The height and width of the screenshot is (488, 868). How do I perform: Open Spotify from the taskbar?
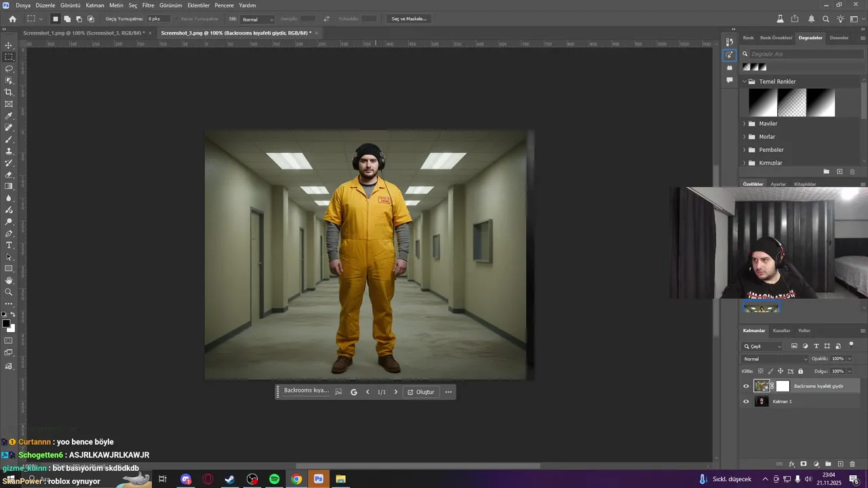(x=274, y=479)
